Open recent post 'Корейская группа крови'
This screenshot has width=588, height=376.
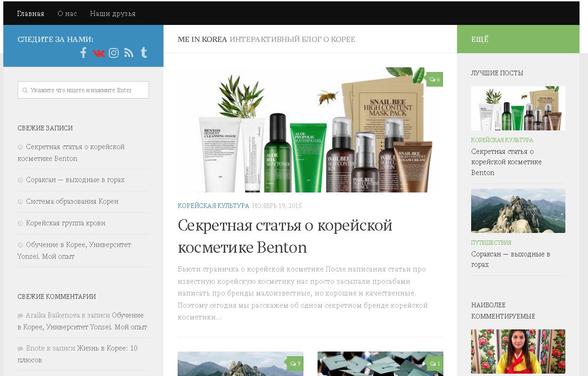(x=65, y=223)
